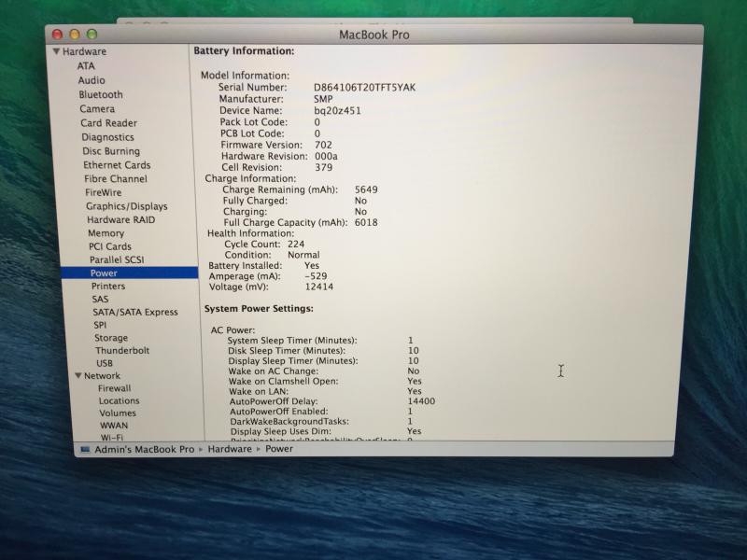Screen dimensions: 747x560
Task: Select Ethernet Cards entry
Action: coord(117,165)
